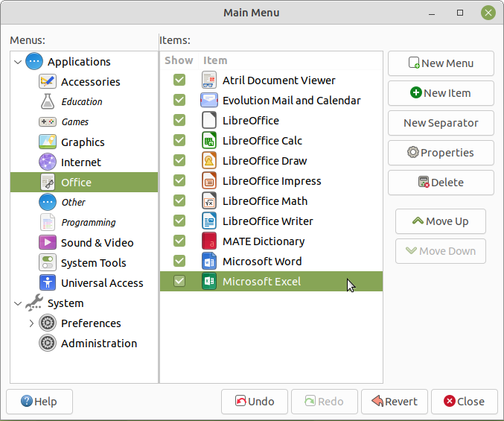Toggle Show checkbox for Microsoft Word
This screenshot has height=421, width=504.
179,261
